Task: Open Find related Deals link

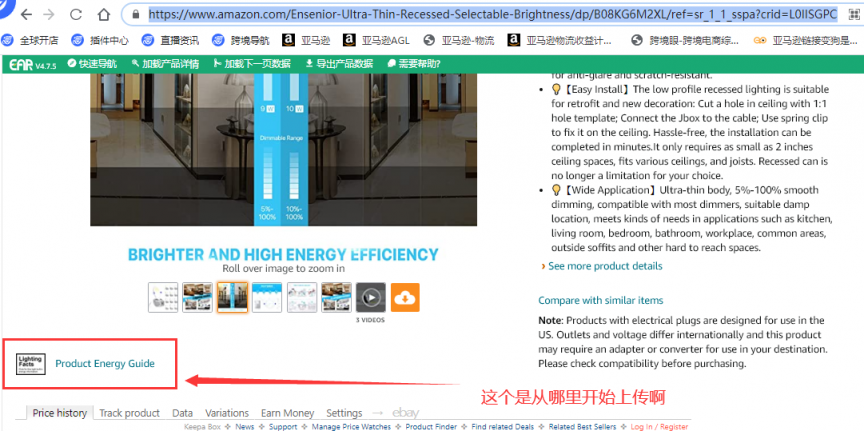Action: (503, 427)
